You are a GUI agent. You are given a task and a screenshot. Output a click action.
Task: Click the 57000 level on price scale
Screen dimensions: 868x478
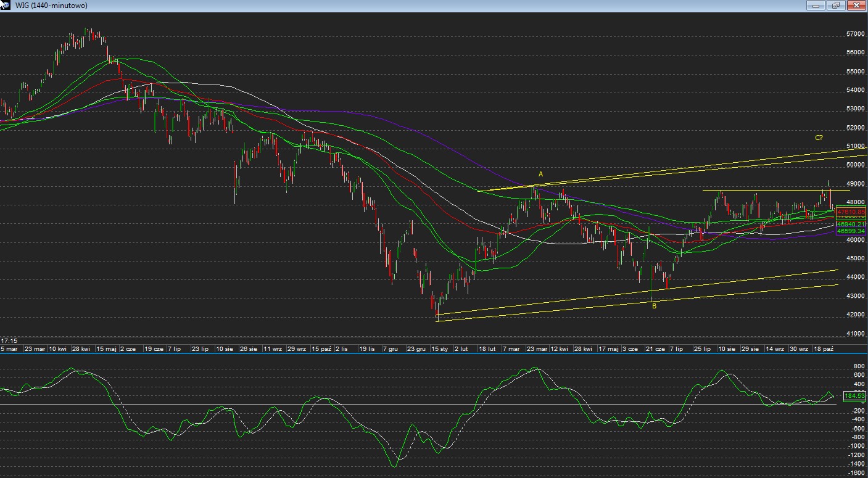click(854, 34)
